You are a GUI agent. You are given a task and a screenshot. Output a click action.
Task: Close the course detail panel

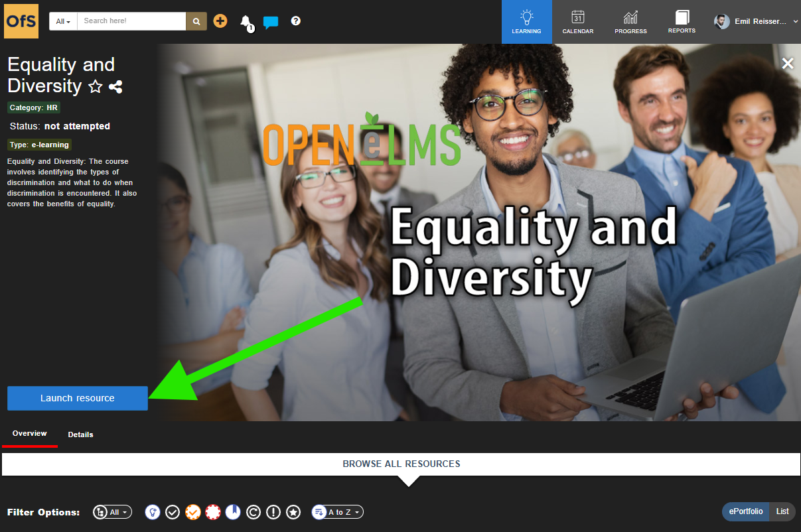coord(788,64)
